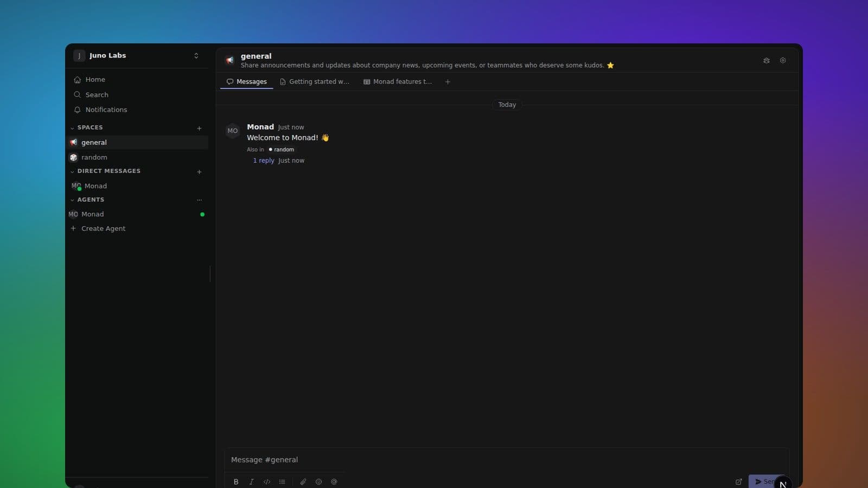
Task: Open general channel settings gear
Action: [x=783, y=60]
